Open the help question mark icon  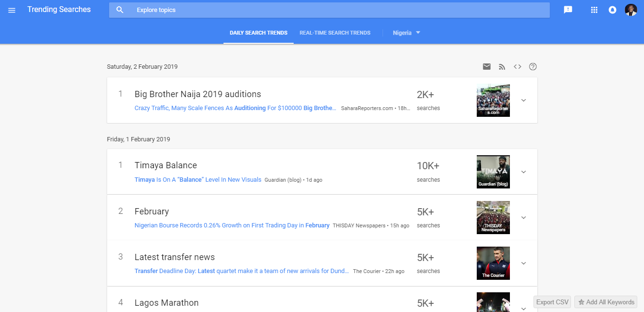(x=533, y=67)
